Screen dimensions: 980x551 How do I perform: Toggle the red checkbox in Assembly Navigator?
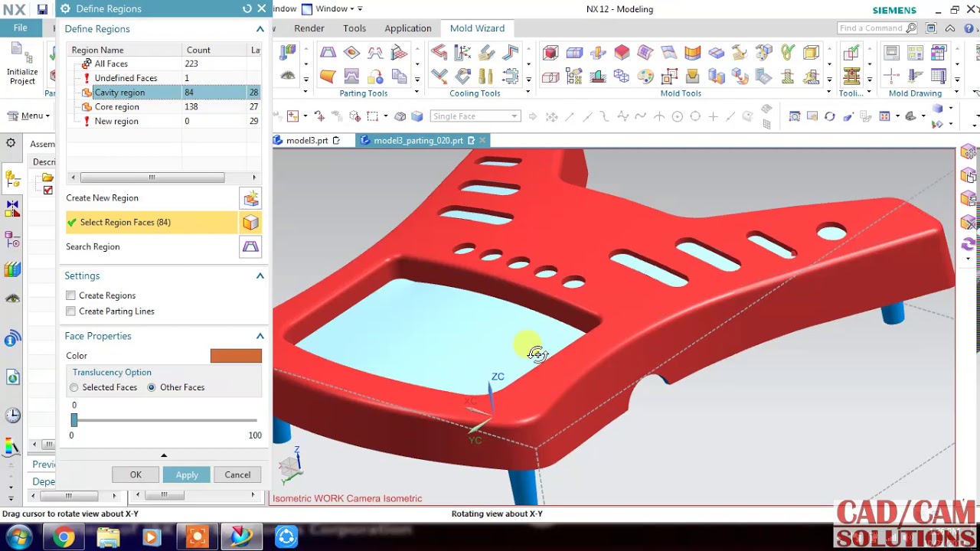(48, 191)
